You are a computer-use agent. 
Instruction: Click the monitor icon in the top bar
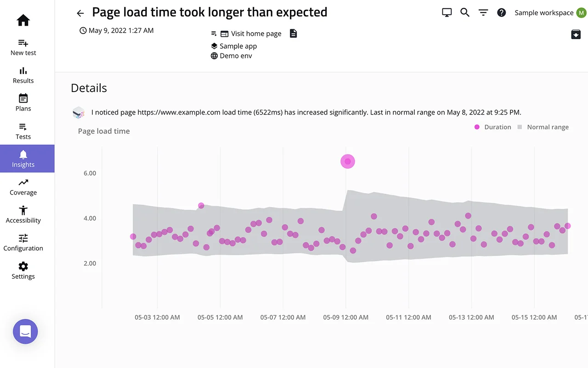pyautogui.click(x=446, y=12)
